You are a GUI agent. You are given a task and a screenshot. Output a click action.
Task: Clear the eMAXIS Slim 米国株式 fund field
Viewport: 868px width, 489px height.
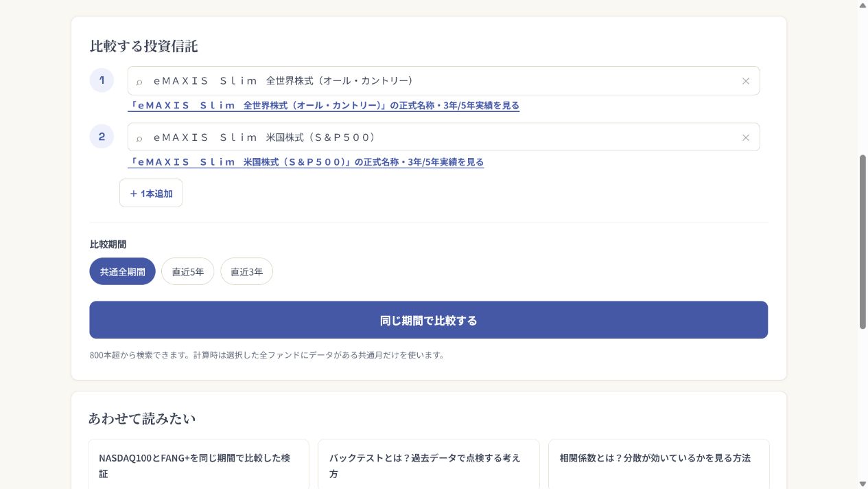(746, 137)
